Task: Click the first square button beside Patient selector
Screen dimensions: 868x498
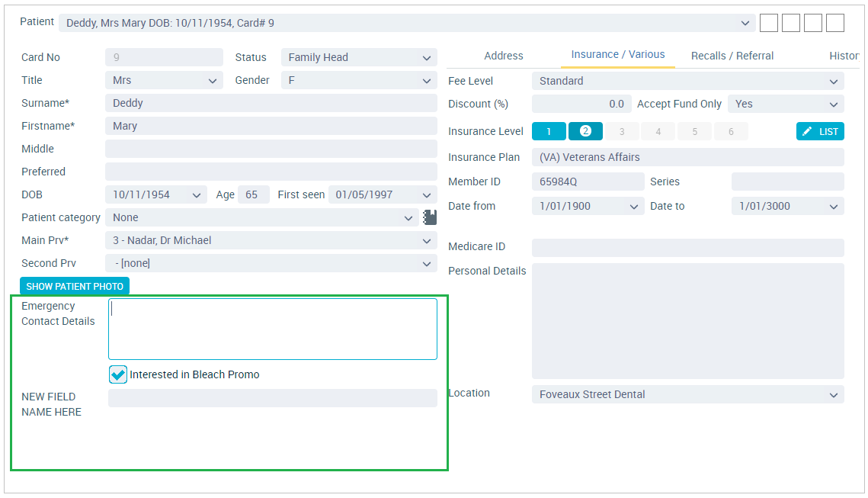Action: [768, 24]
